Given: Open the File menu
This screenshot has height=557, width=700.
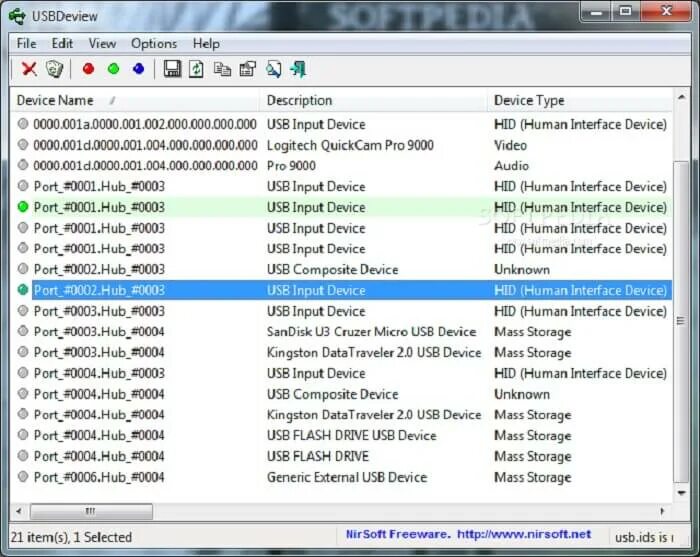Looking at the screenshot, I should pos(26,44).
